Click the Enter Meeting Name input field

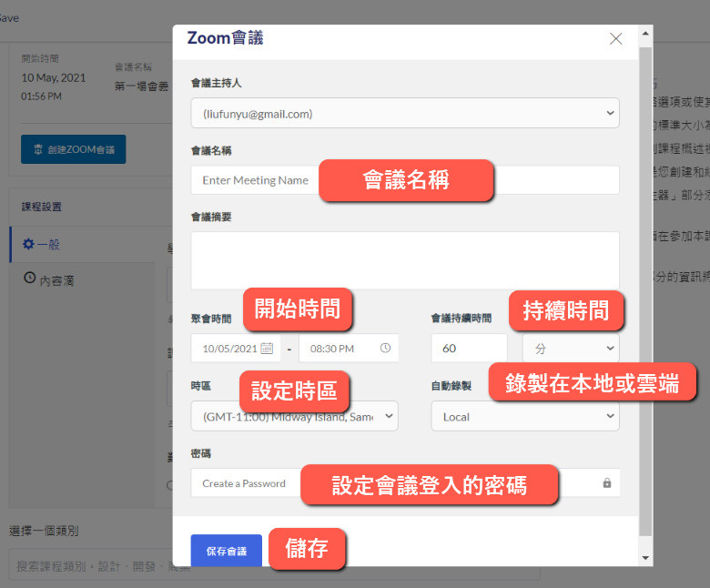point(405,179)
